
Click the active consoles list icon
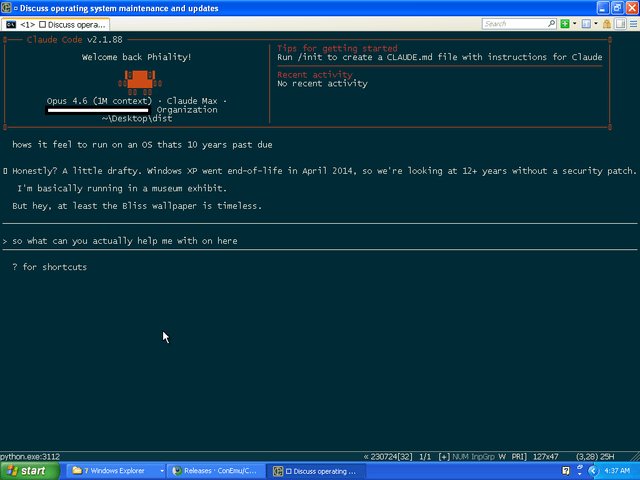click(586, 24)
